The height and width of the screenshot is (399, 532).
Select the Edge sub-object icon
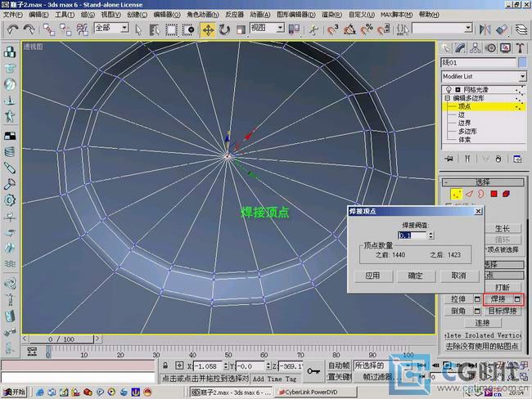pyautogui.click(x=469, y=194)
